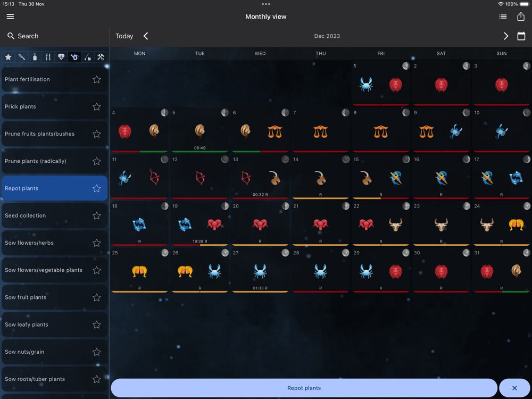Image resolution: width=532 pixels, height=399 pixels.
Task: Choose Sow leafy plants in list
Action: click(55, 325)
